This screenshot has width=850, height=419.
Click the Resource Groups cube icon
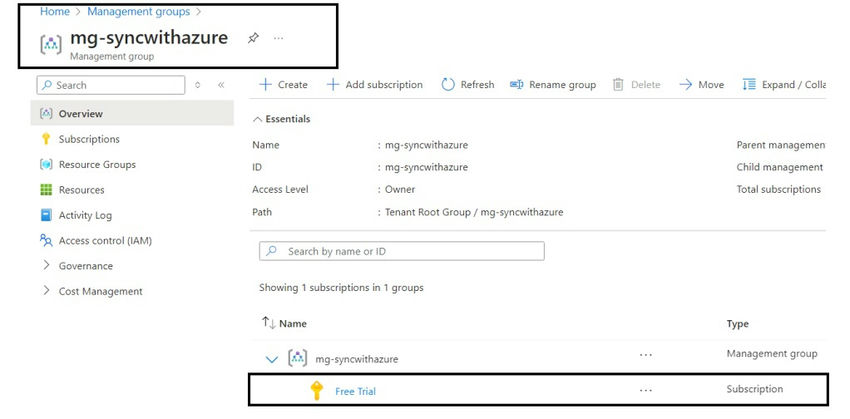coord(46,164)
